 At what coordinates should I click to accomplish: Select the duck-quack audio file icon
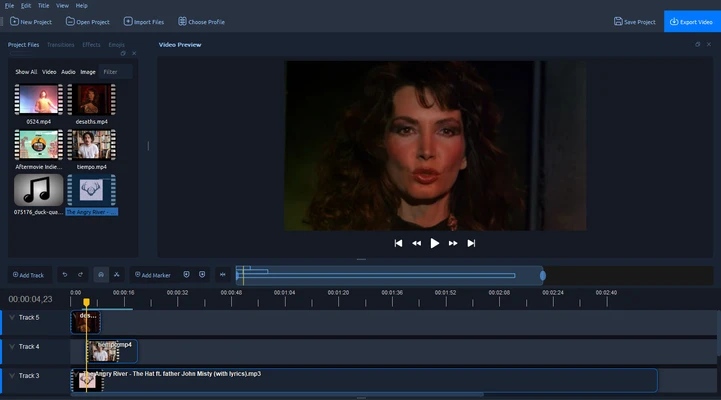(x=39, y=189)
